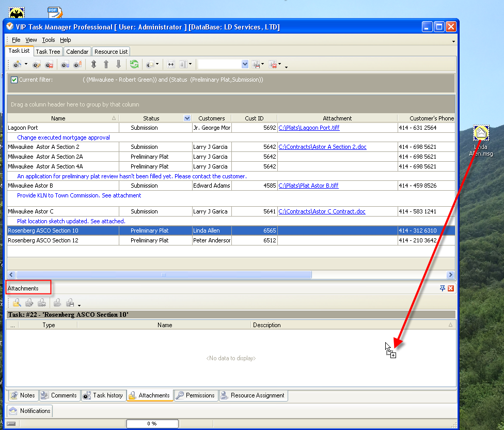Open the Tools menu

tap(49, 40)
